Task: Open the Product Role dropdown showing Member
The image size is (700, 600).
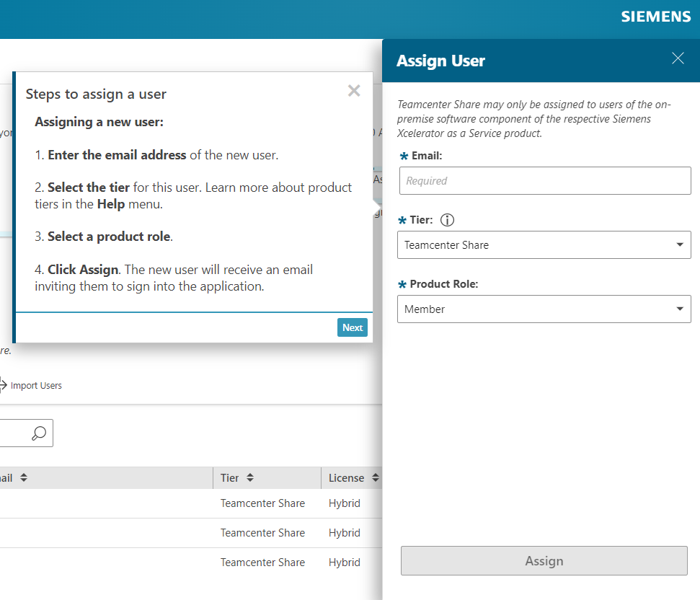Action: [544, 309]
